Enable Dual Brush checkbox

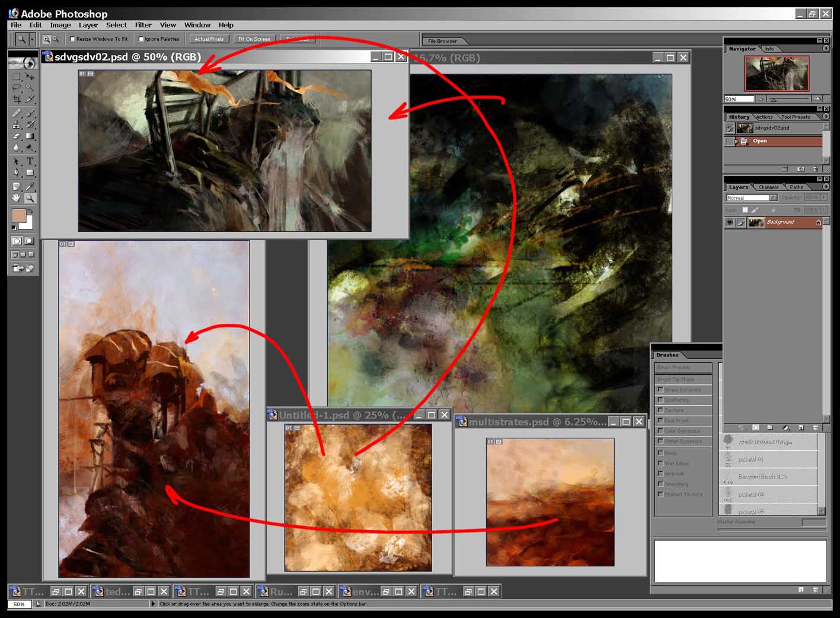pos(660,421)
